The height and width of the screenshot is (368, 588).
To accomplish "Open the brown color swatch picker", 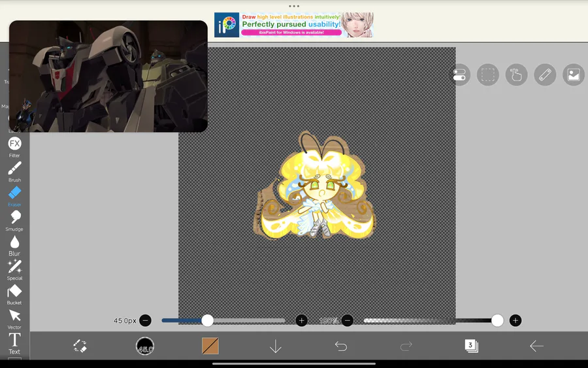I will click(210, 346).
